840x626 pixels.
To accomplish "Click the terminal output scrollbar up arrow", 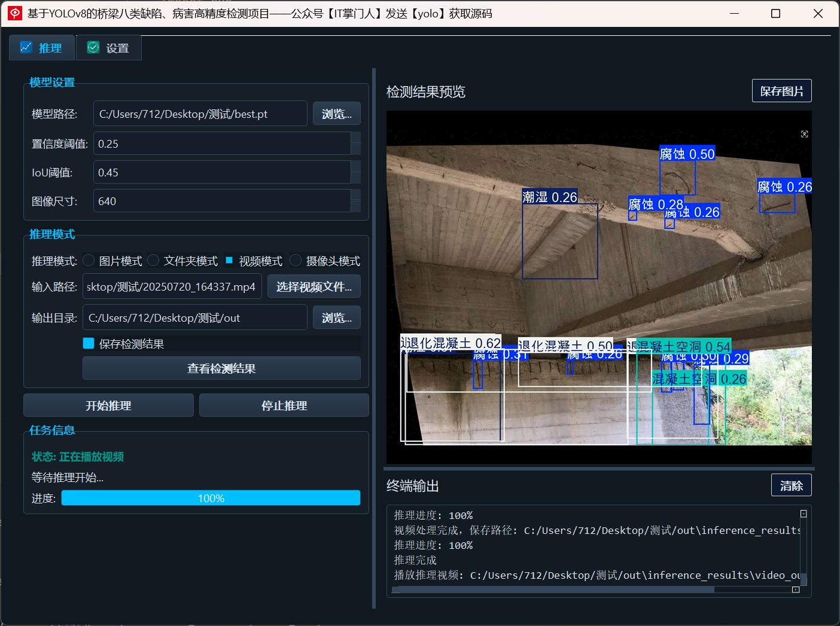I will 802,513.
